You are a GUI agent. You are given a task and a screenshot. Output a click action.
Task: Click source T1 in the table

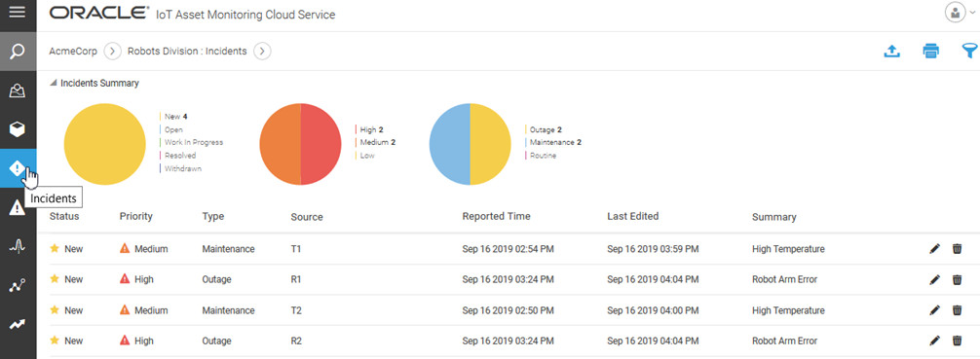pos(295,249)
